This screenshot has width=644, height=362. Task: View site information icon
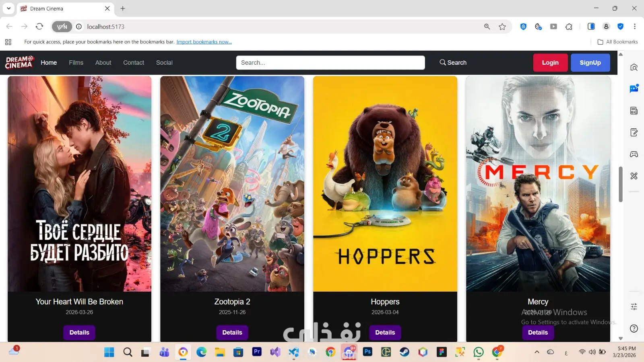pos(79,27)
